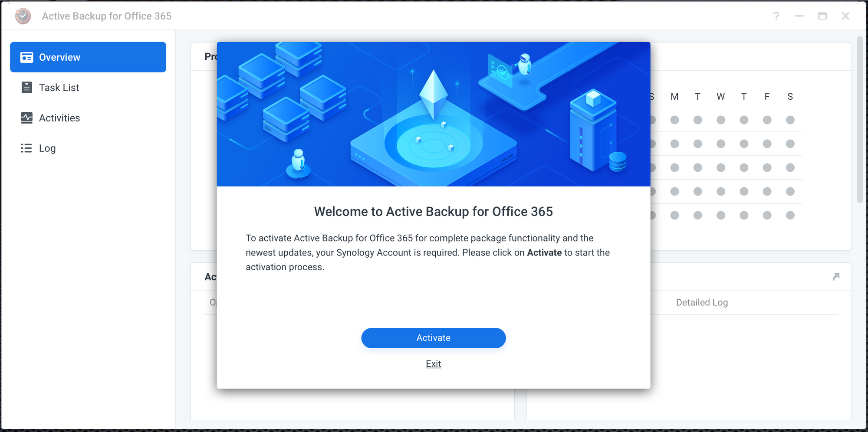The width and height of the screenshot is (868, 432).
Task: Open the Activities monitor icon
Action: pos(26,118)
